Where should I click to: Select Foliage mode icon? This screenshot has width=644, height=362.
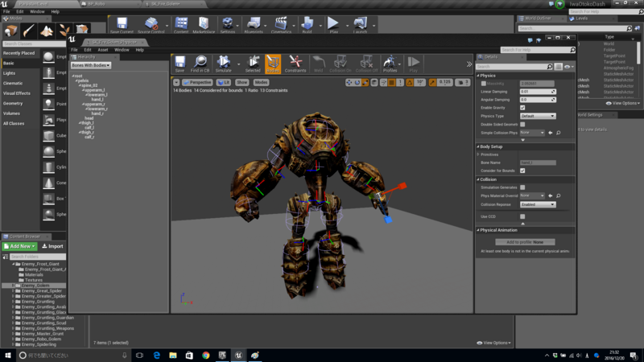click(64, 31)
